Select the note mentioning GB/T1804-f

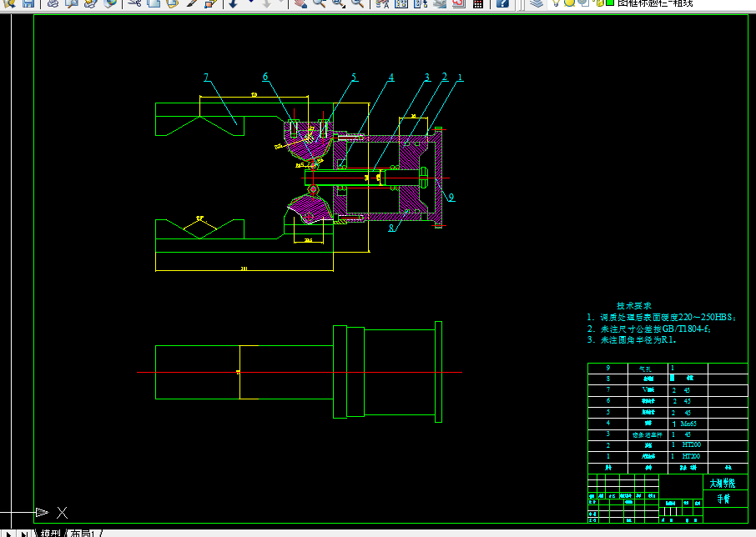coord(649,329)
